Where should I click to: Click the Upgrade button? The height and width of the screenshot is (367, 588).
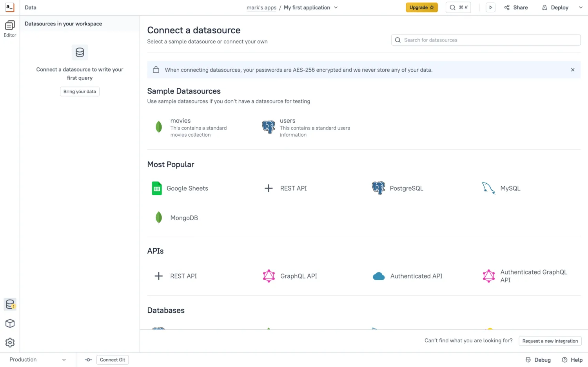pyautogui.click(x=422, y=7)
